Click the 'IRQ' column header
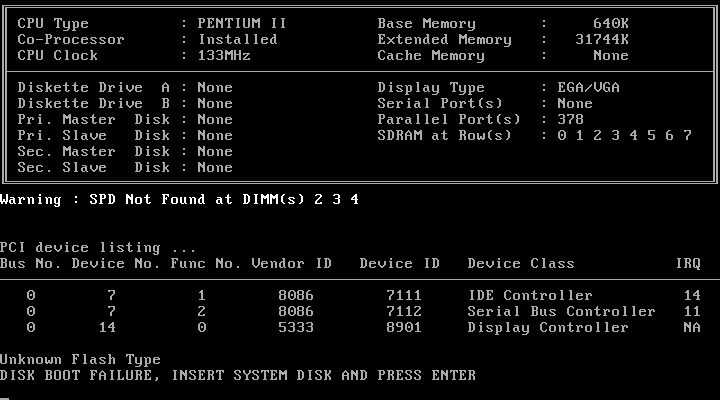The image size is (720, 400). pyautogui.click(x=688, y=264)
